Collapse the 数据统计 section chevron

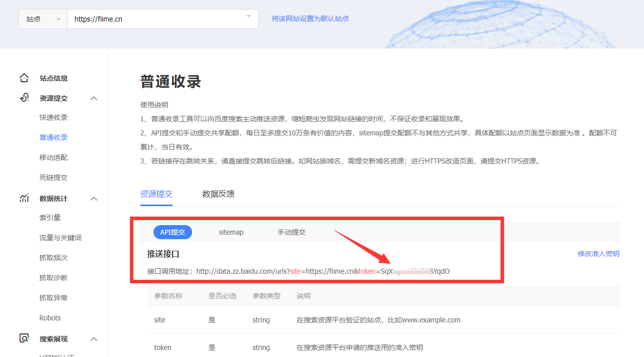tap(94, 199)
